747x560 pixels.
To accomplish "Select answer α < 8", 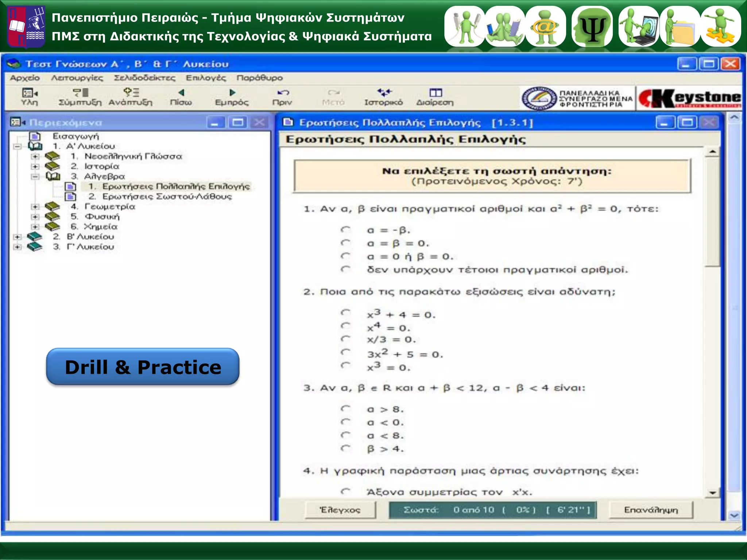I will [x=345, y=435].
